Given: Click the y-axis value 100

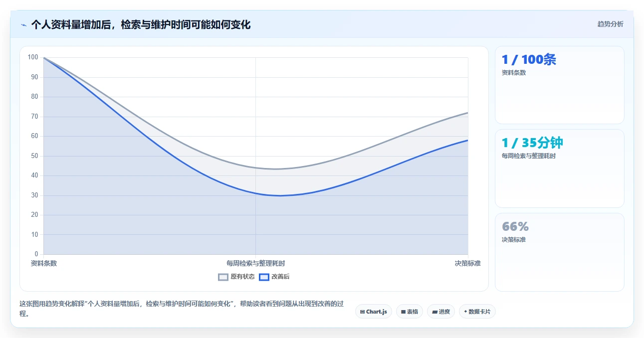Looking at the screenshot, I should point(33,57).
